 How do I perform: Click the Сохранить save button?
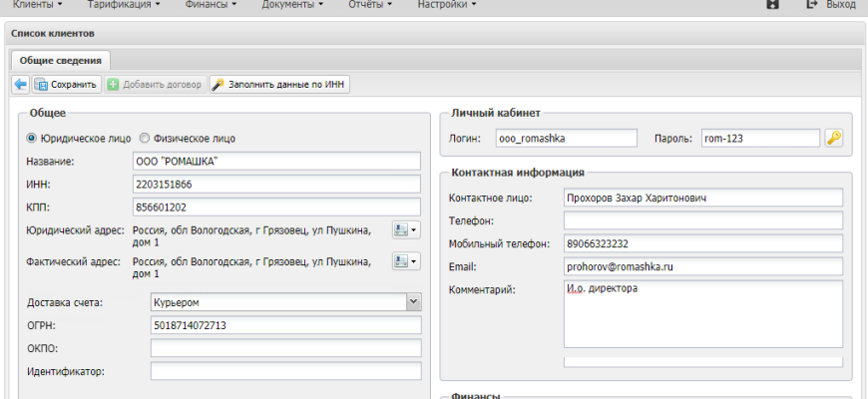click(67, 85)
